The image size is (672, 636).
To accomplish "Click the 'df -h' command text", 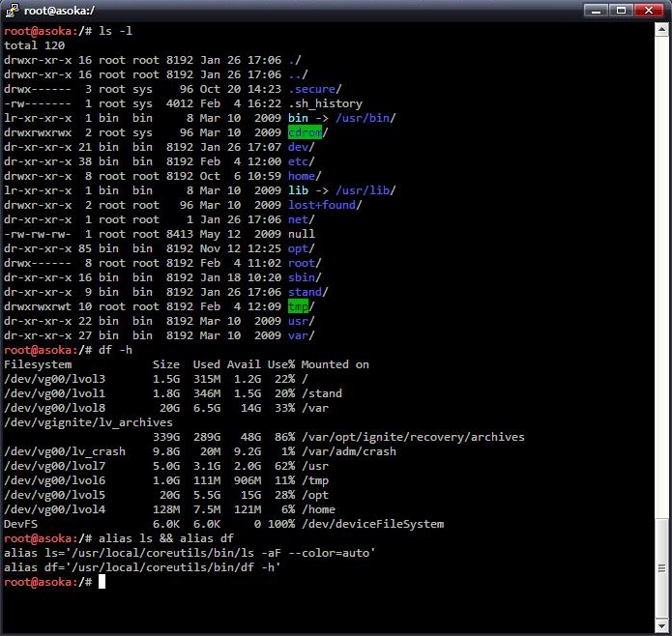I will click(x=116, y=350).
